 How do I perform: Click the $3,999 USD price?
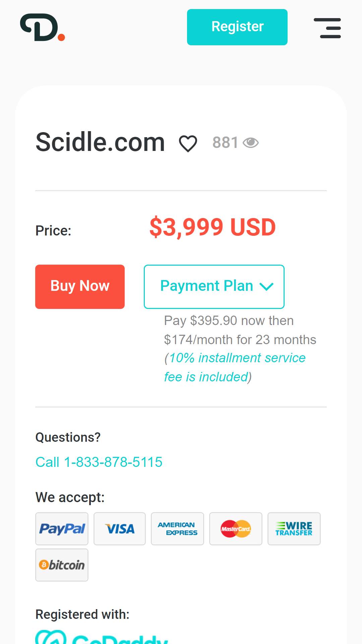[x=213, y=227]
